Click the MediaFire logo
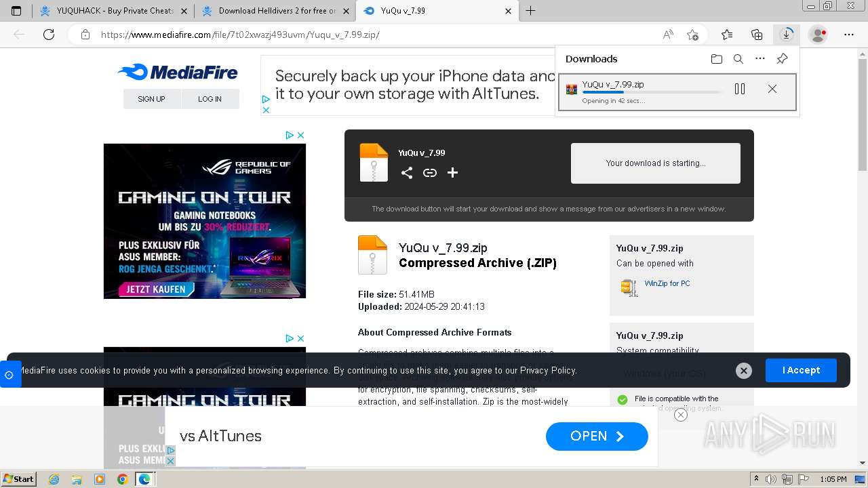 pos(178,72)
